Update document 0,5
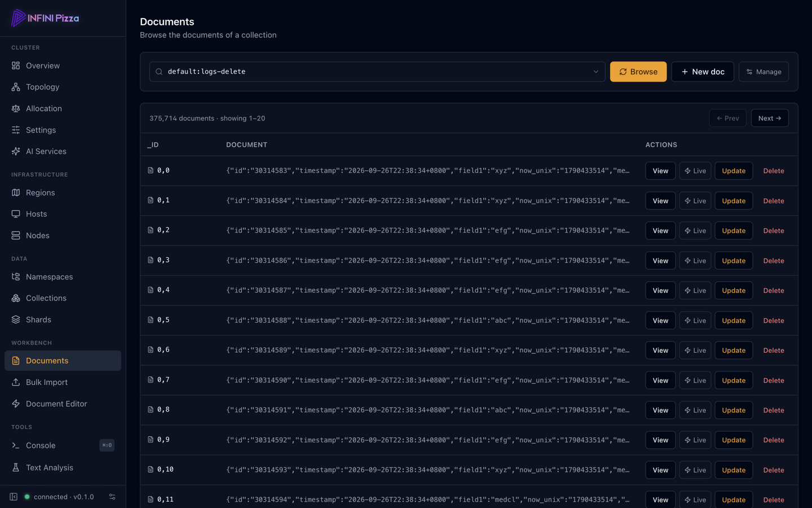The height and width of the screenshot is (508, 812). tap(734, 320)
